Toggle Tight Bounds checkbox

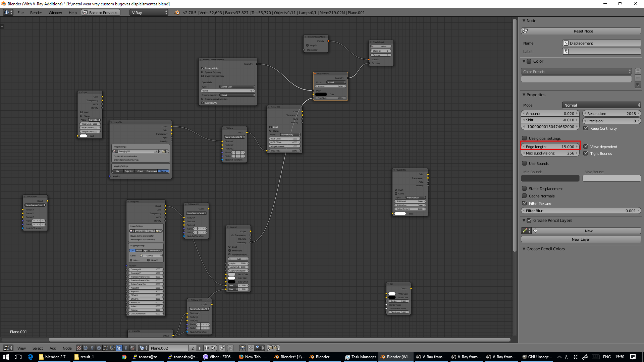[586, 153]
